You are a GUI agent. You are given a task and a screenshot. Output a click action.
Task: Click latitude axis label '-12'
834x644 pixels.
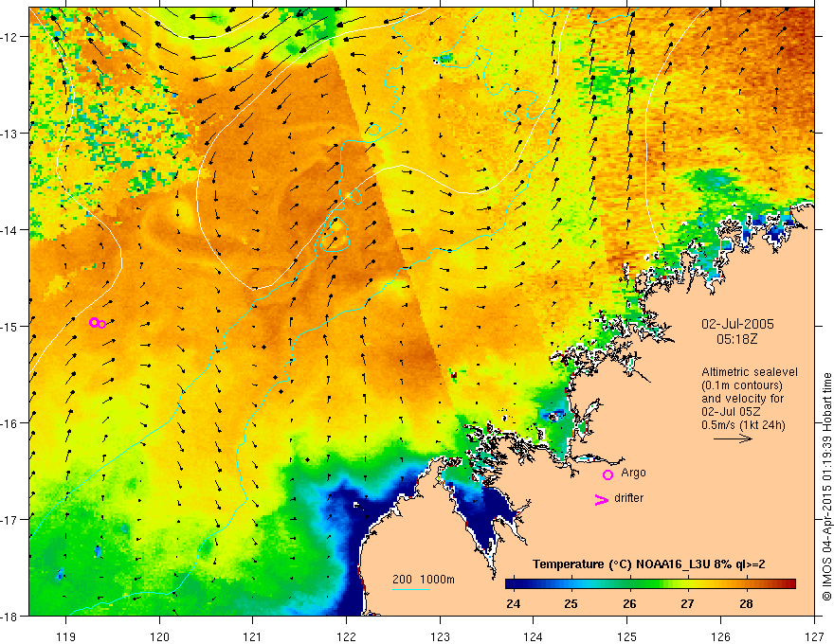[9, 37]
